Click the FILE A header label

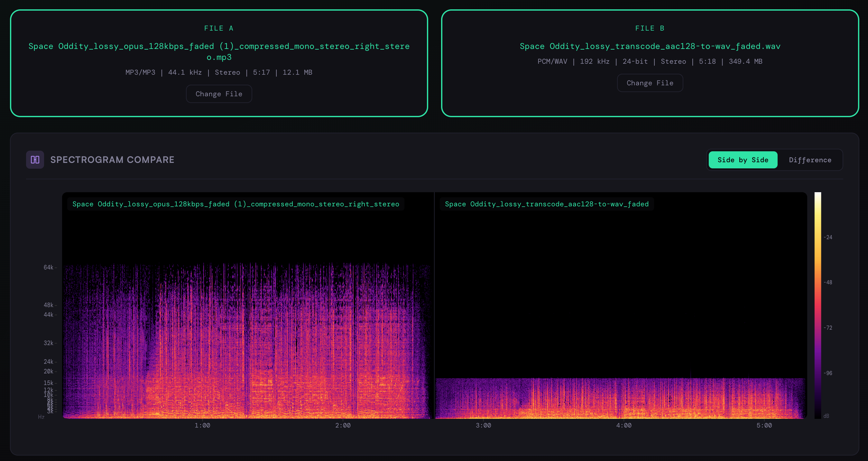coord(219,28)
